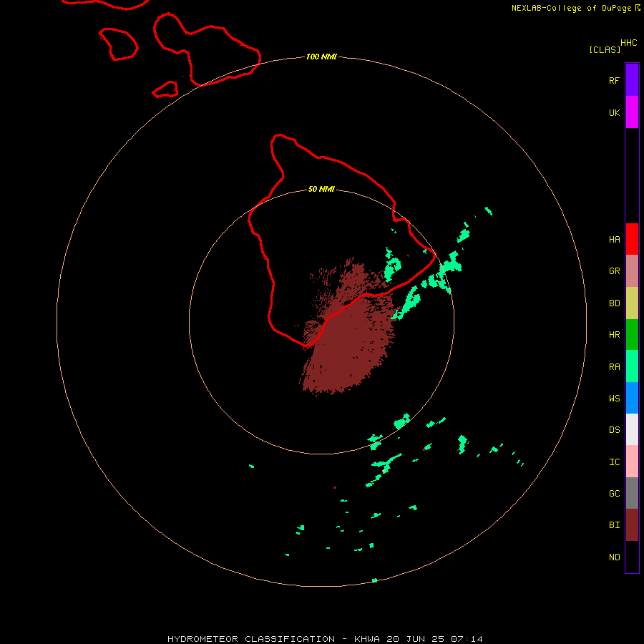Click the 20 JUN 25 date text
This screenshot has height=644, width=644.
415,639
